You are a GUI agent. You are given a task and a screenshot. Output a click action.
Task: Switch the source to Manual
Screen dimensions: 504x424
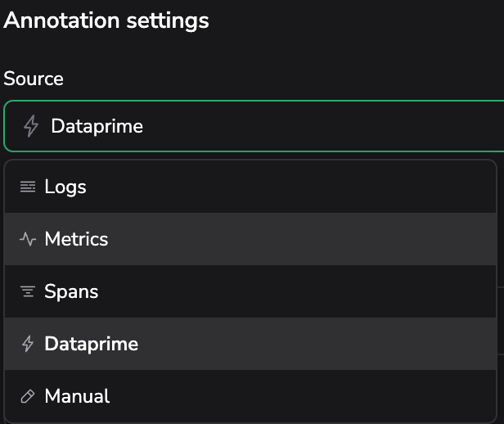click(x=77, y=397)
